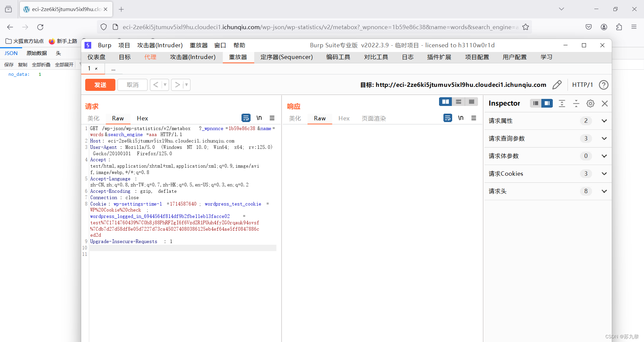
Task: Click 发送 to send request
Action: tap(100, 85)
